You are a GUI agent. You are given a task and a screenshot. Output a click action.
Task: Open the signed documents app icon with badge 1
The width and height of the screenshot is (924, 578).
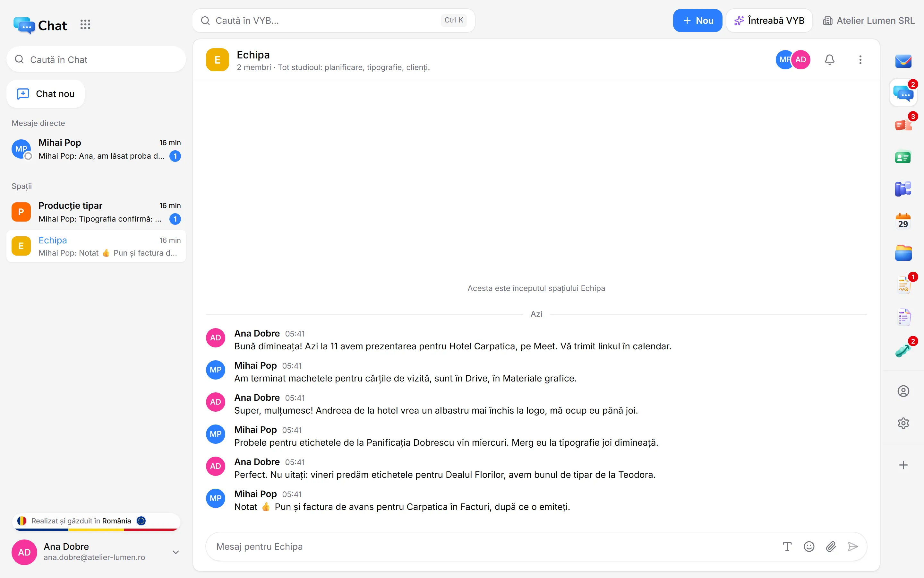(x=903, y=285)
